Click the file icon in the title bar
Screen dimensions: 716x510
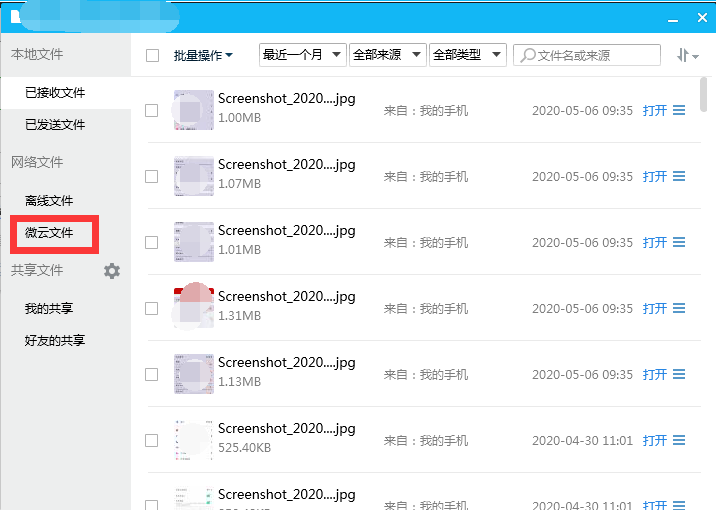[x=16, y=16]
